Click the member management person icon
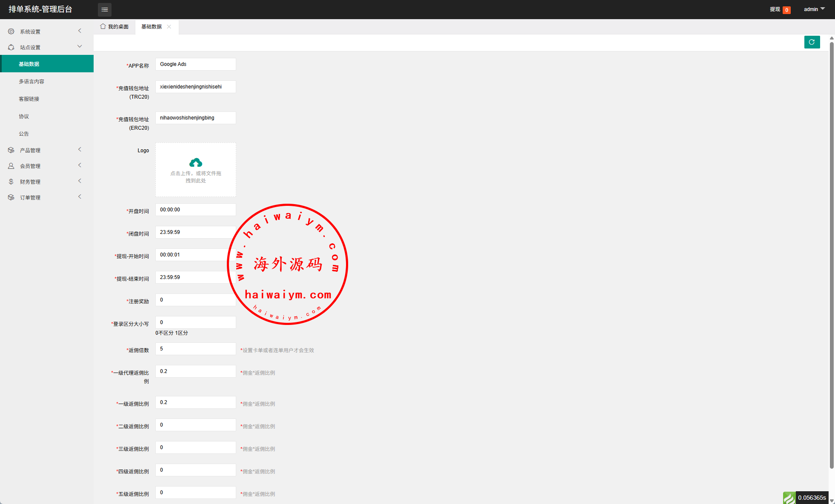The image size is (835, 504). coord(11,166)
